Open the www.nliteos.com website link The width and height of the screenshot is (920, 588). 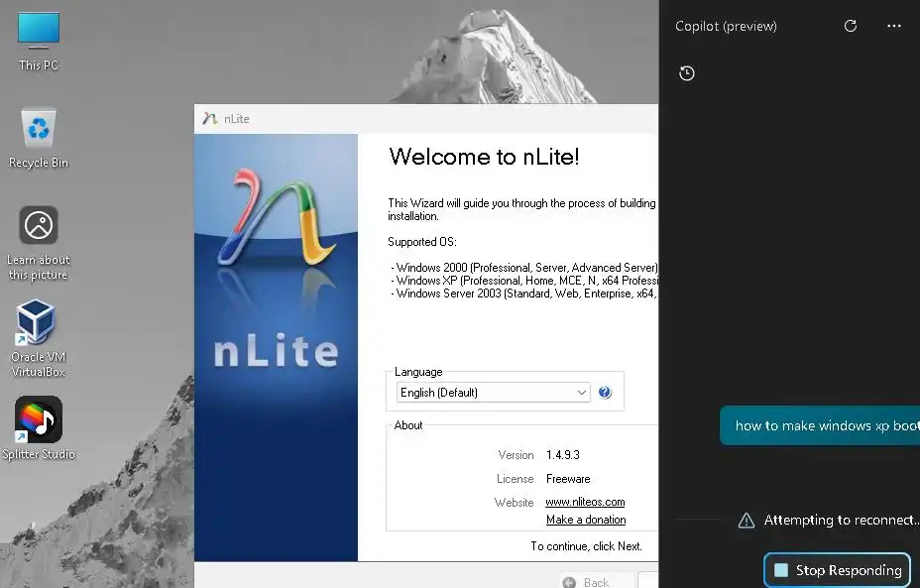point(585,502)
